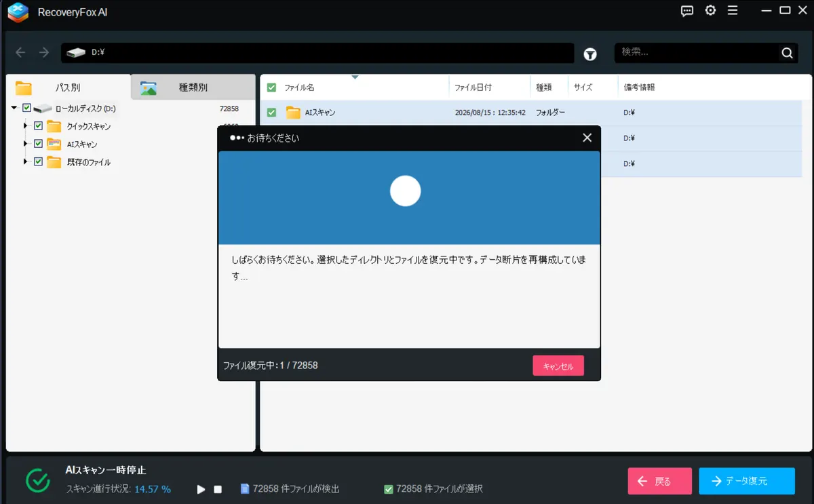Sort by 種類 column header
This screenshot has width=814, height=504.
pyautogui.click(x=543, y=88)
